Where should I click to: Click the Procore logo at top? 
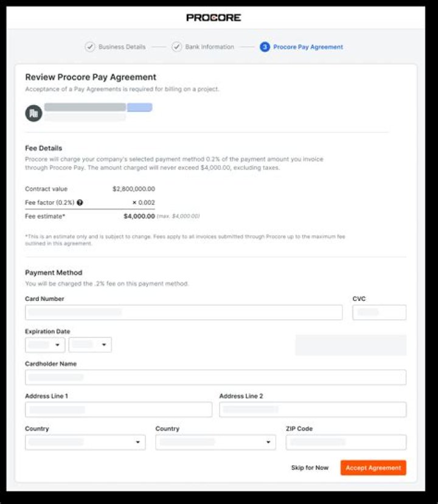pyautogui.click(x=214, y=18)
